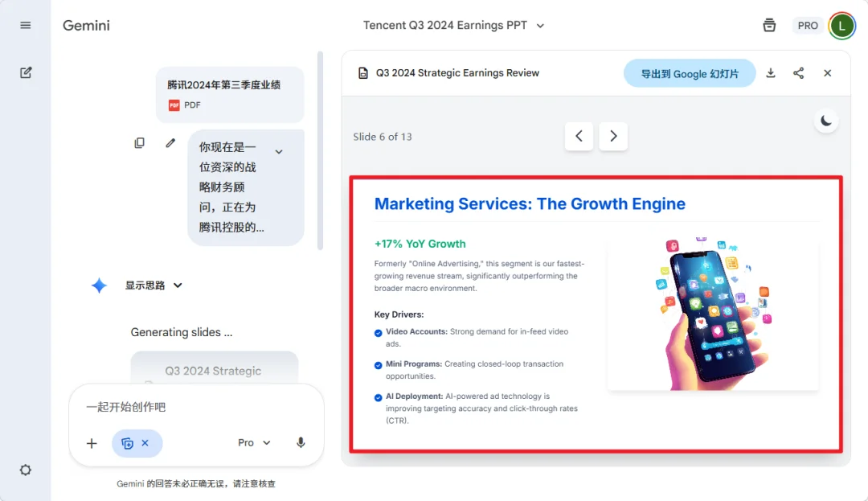Screen dimensions: 868x501
Task: Share the Q3 2024 Strategic Earnings Review
Action: pos(798,72)
